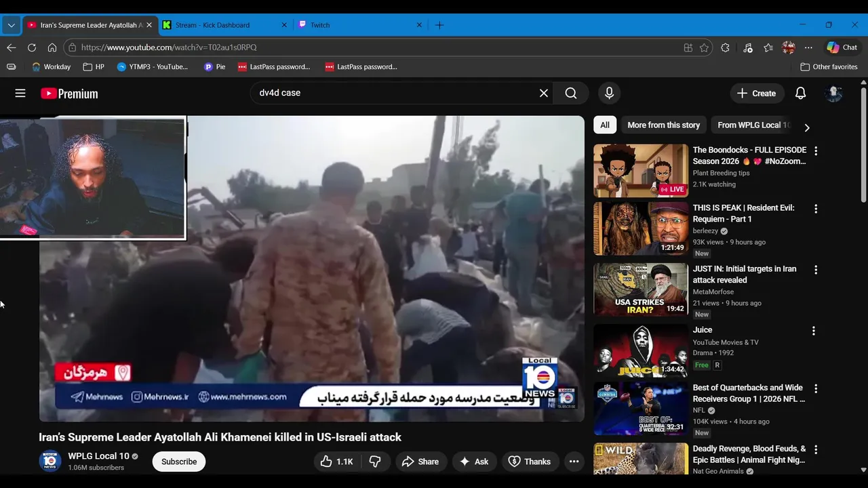The width and height of the screenshot is (868, 488).
Task: Open options for JUST IN video
Action: coord(816,270)
